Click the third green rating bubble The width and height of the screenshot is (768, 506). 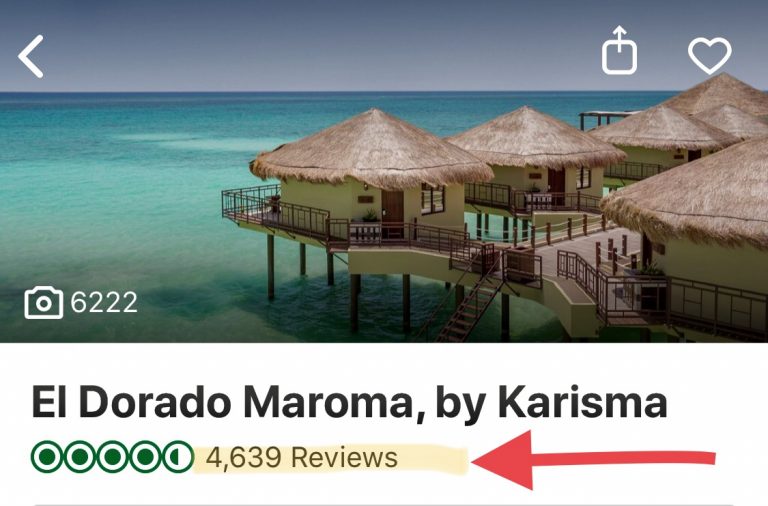click(x=113, y=457)
